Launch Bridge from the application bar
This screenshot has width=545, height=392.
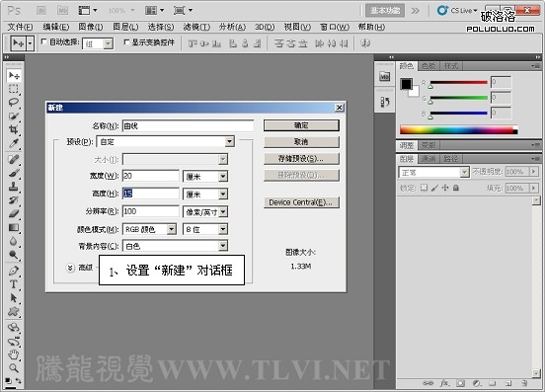(41, 11)
